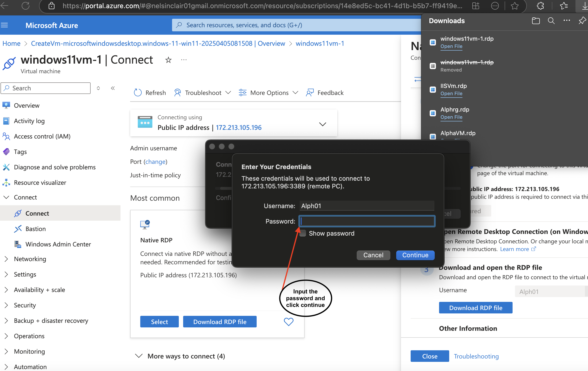Click Download RDP file in right pane
The image size is (588, 371).
(475, 308)
